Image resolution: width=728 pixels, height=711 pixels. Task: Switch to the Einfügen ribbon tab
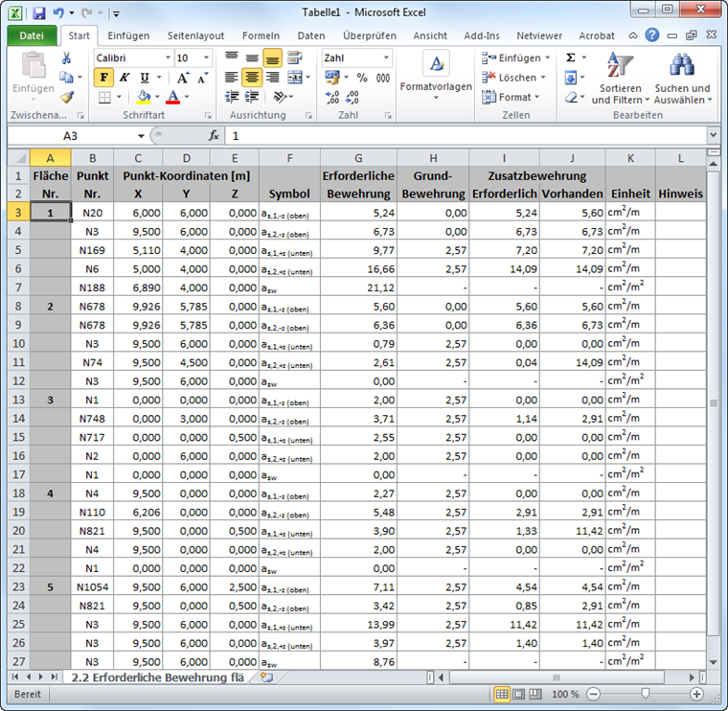pyautogui.click(x=128, y=35)
